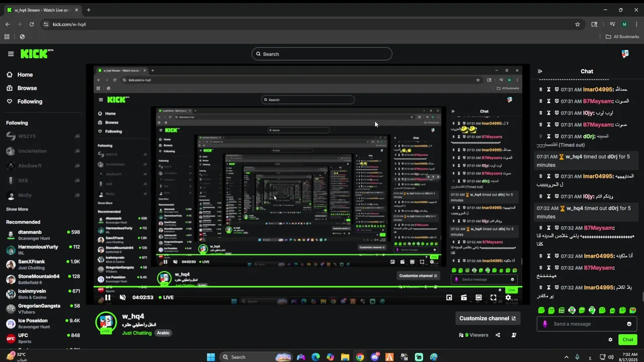644x362 pixels.
Task: Go back in browser history
Action: [8, 24]
